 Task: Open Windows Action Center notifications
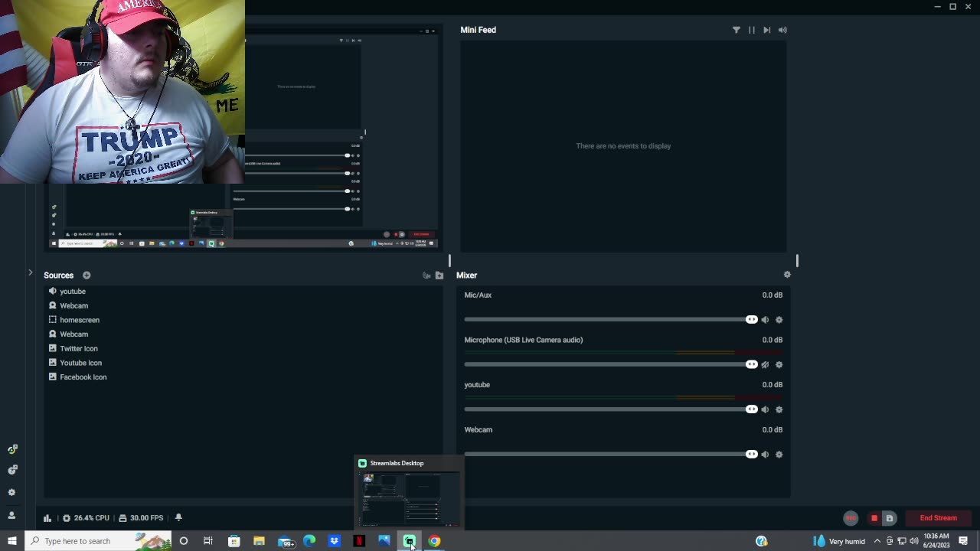[x=963, y=541]
